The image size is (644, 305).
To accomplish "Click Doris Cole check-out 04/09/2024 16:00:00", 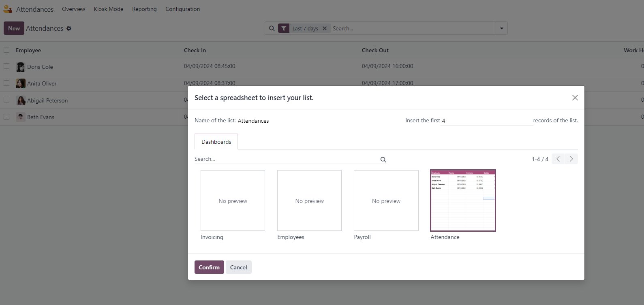I will (x=387, y=66).
